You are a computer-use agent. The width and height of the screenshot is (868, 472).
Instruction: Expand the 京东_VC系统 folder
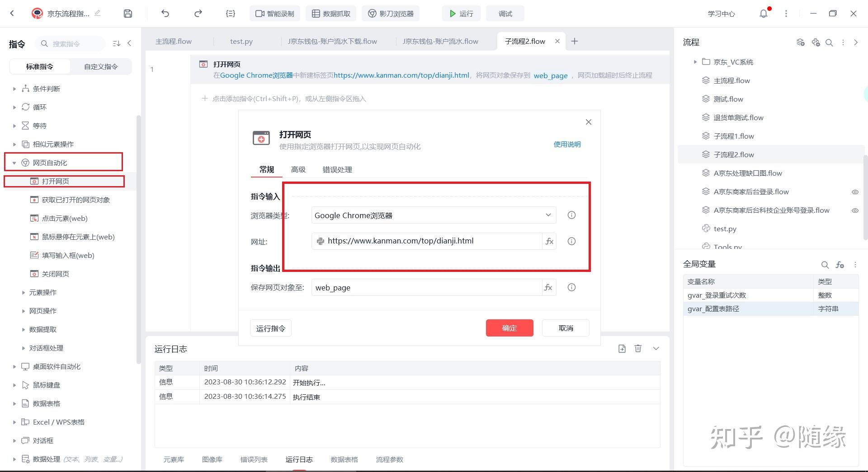pos(695,62)
